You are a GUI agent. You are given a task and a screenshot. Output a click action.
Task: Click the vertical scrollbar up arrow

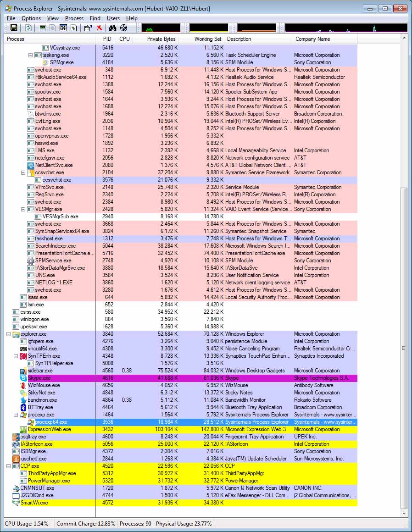pyautogui.click(x=404, y=37)
